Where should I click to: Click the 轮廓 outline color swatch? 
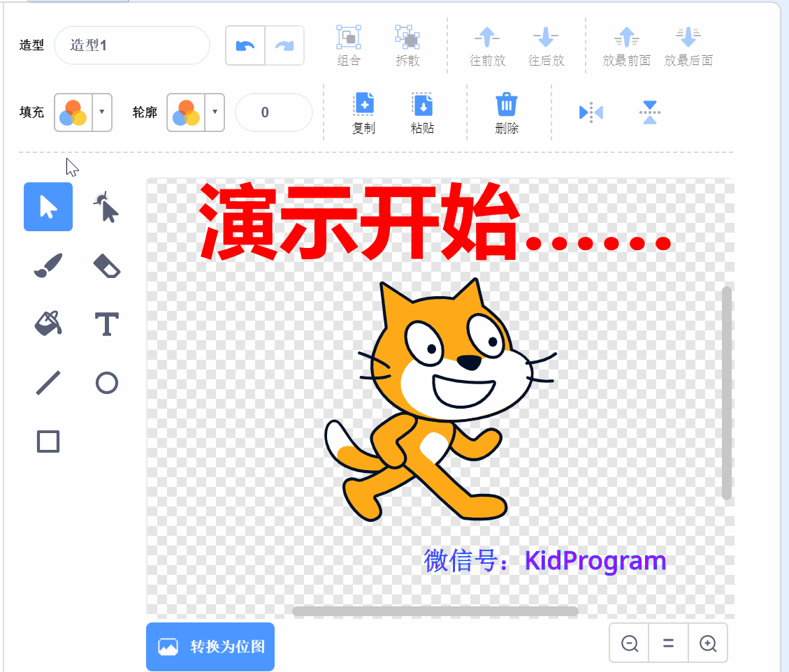[186, 112]
